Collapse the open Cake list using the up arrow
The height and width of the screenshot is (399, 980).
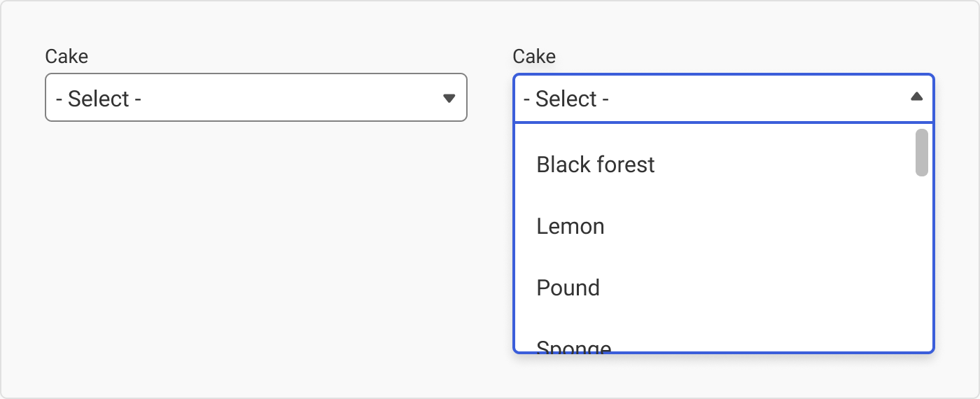point(916,97)
